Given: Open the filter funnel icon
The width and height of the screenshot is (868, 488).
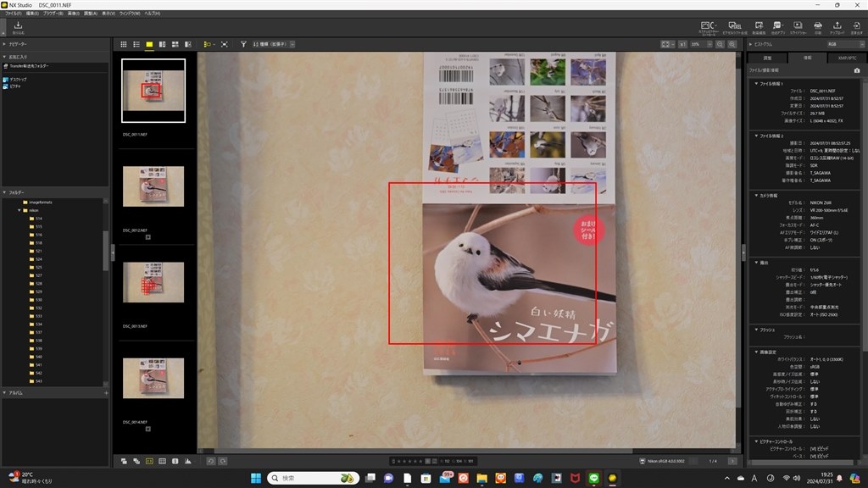Looking at the screenshot, I should point(243,44).
